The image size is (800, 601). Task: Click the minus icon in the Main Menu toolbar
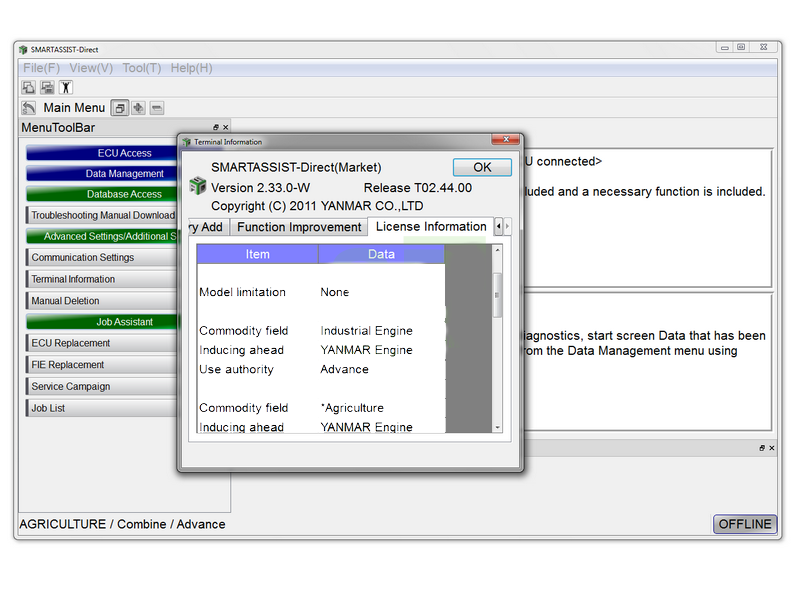[x=157, y=108]
